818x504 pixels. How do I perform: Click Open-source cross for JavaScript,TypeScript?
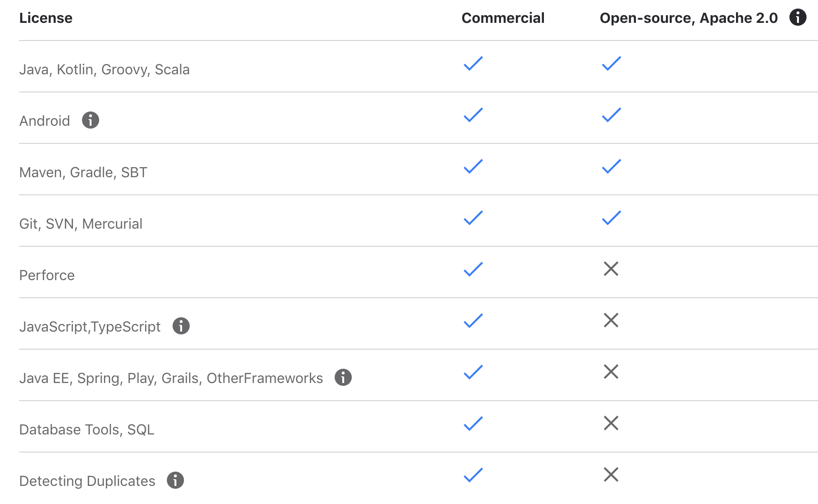click(611, 320)
